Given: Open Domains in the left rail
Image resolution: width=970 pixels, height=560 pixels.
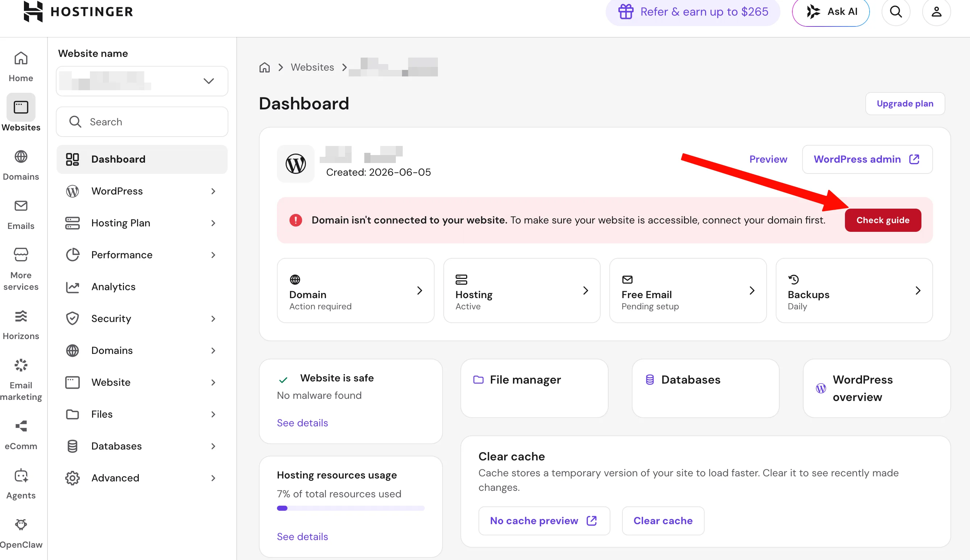Looking at the screenshot, I should click(x=21, y=166).
